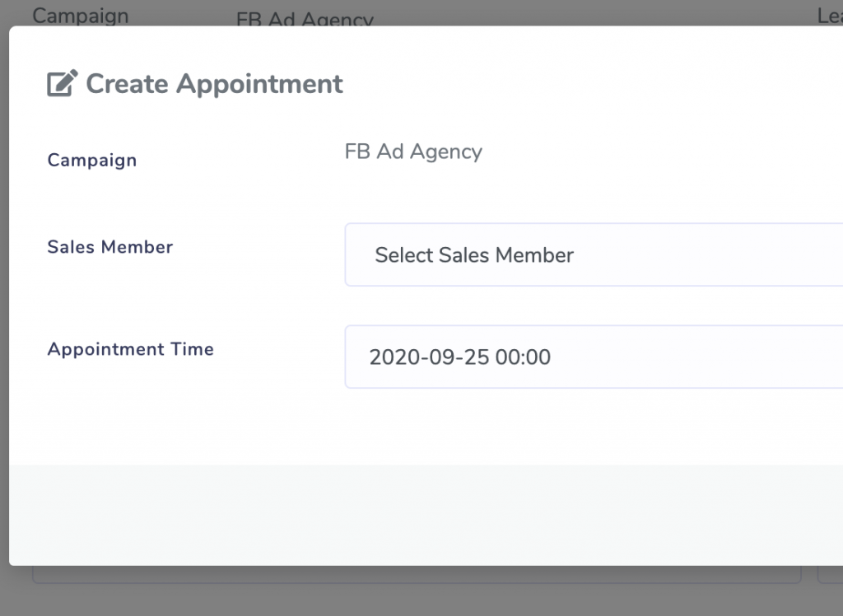Click the Create Appointment dialog title
Viewport: 843px width, 616px height.
click(214, 84)
